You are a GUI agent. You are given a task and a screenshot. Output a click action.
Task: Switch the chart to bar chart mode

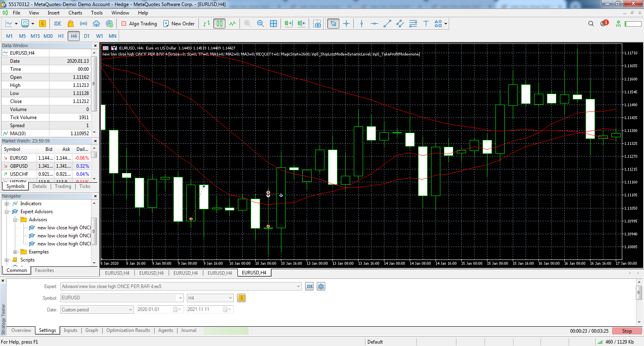coord(206,24)
